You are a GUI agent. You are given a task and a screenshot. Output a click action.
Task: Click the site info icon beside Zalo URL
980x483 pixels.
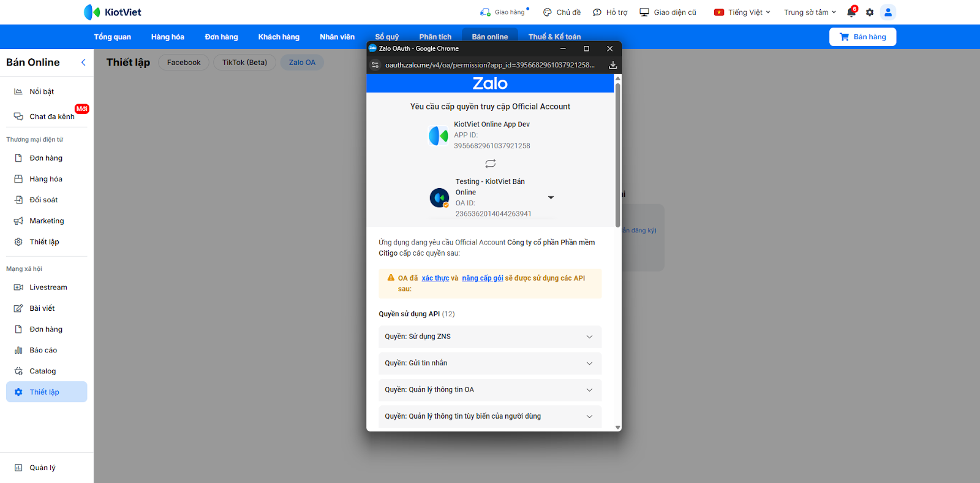coord(375,65)
